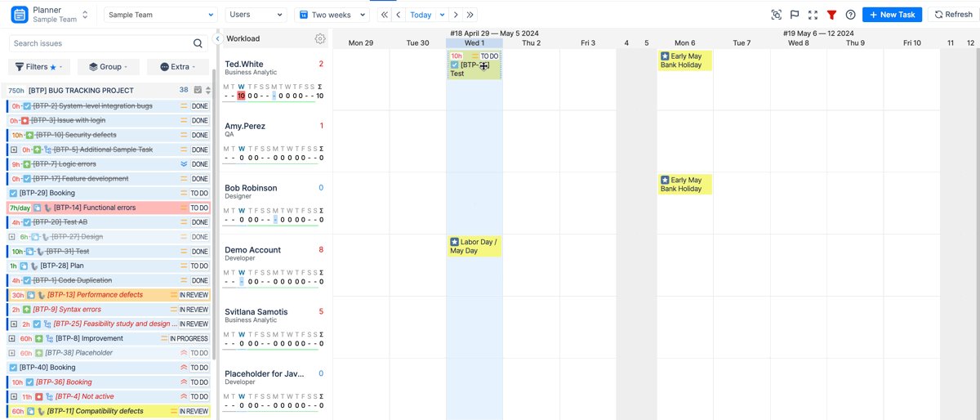This screenshot has height=420, width=980.
Task: Open the Group menu
Action: pyautogui.click(x=108, y=67)
